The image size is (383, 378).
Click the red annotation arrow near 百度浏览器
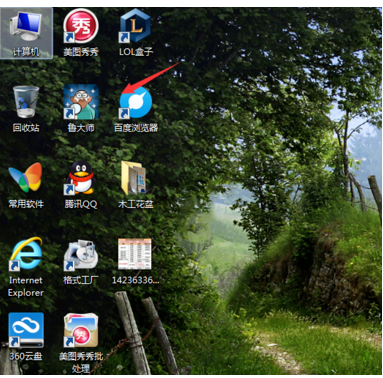pyautogui.click(x=152, y=77)
